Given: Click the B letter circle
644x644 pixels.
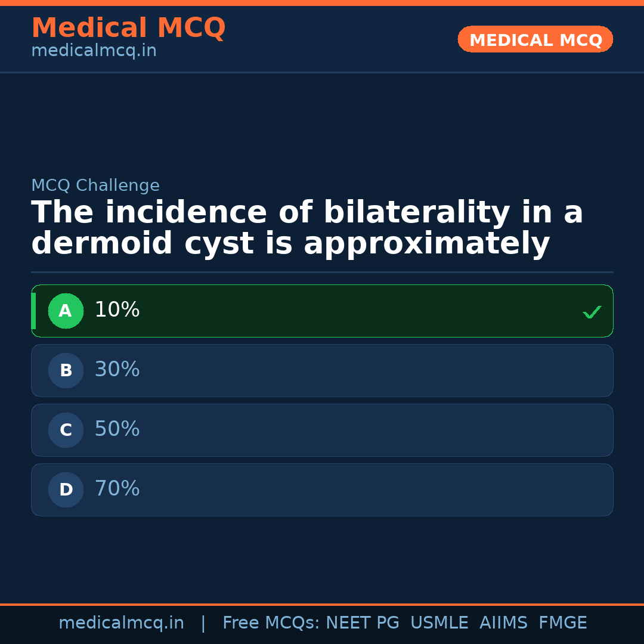Looking at the screenshot, I should 66,371.
